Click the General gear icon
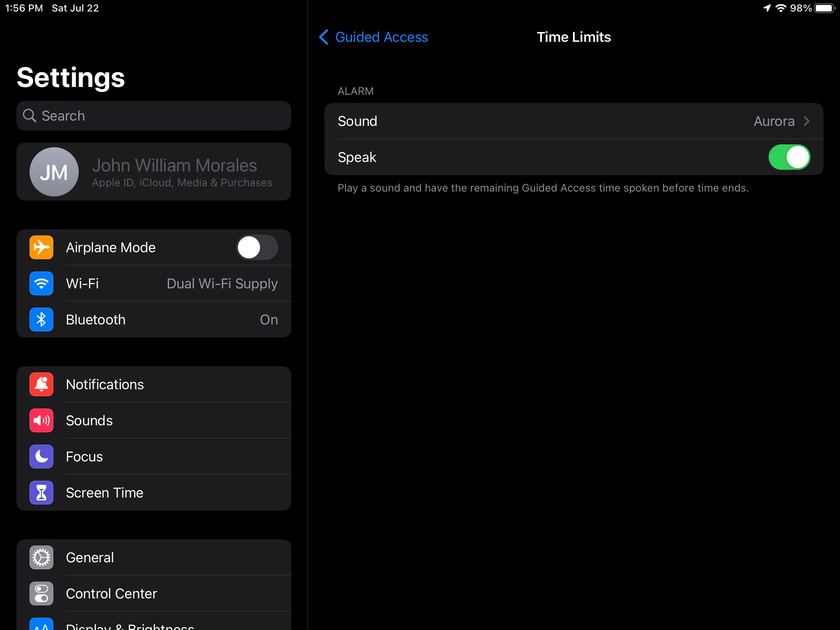The image size is (840, 630). click(x=41, y=557)
